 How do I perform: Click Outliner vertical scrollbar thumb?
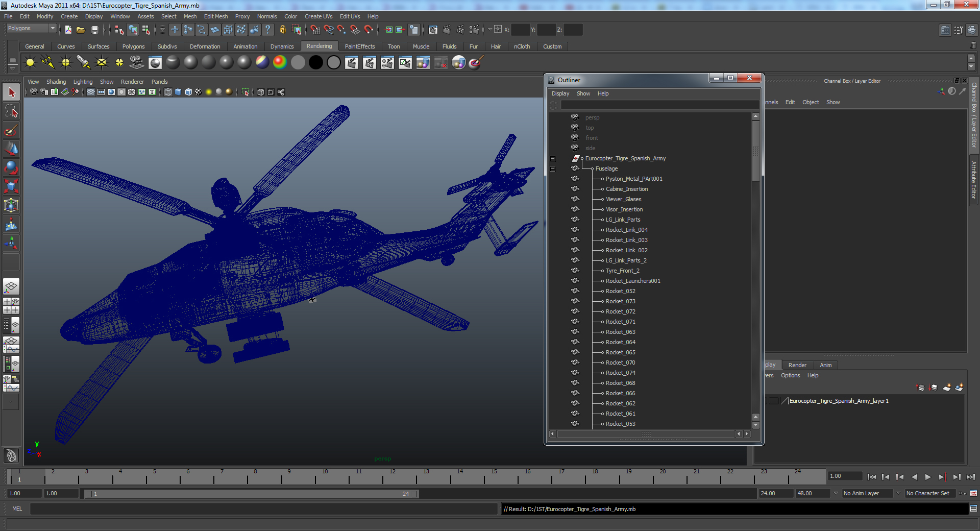point(756,151)
